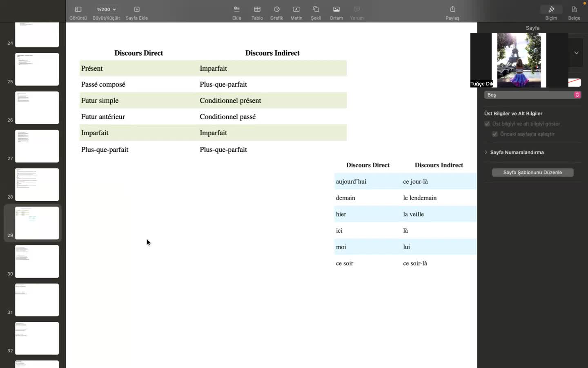
Task: Select the ce soir-là cell
Action: coord(439,263)
